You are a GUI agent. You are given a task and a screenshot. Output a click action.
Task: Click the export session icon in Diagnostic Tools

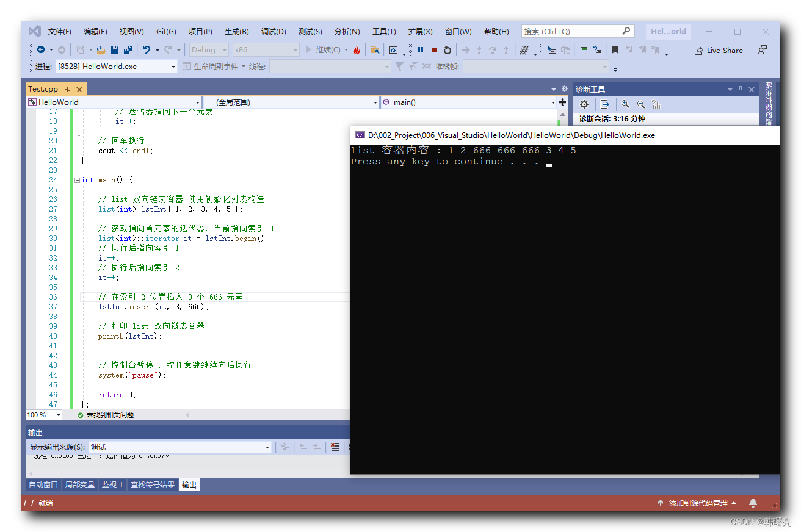click(x=604, y=104)
